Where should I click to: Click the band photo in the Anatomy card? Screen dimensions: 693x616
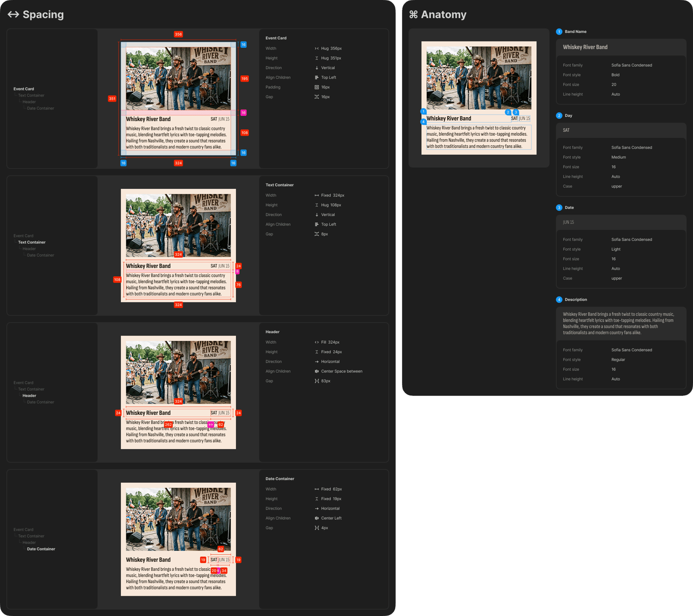point(479,78)
